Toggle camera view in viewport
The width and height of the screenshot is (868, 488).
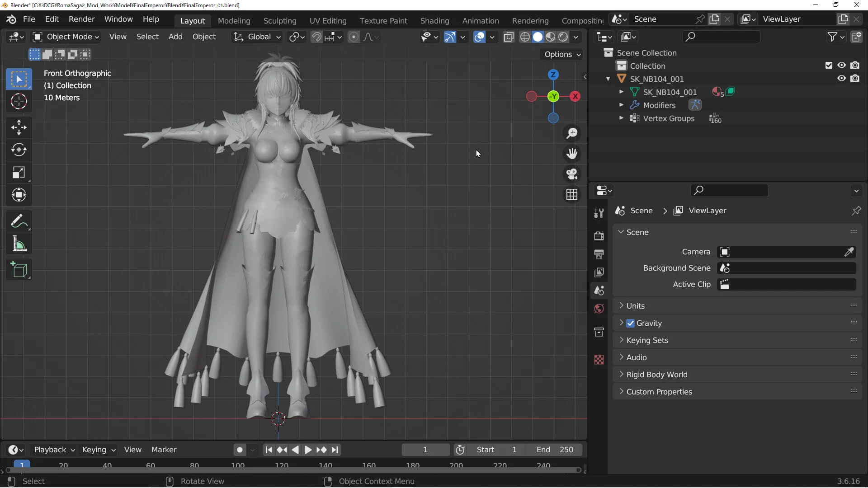pos(572,174)
